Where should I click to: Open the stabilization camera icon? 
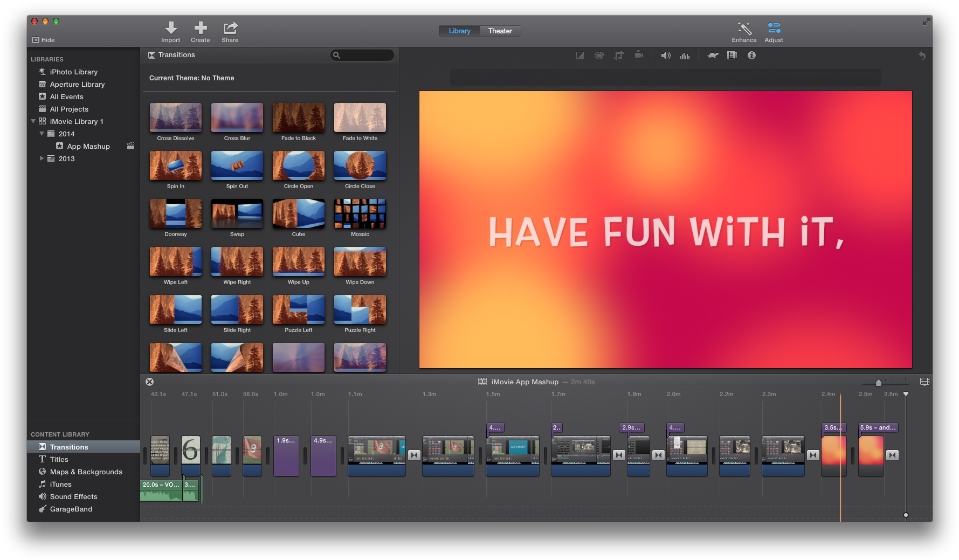pos(639,56)
